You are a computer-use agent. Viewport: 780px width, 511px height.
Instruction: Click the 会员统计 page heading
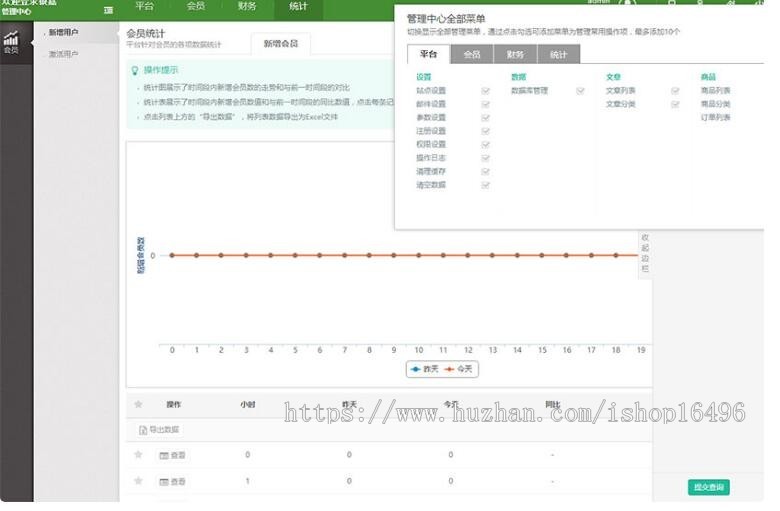click(x=145, y=33)
